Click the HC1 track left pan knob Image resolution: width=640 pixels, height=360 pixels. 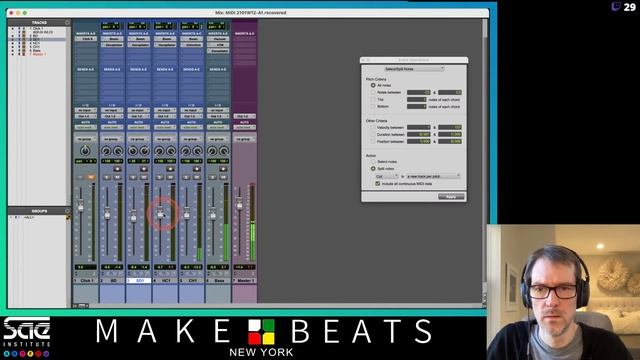[159, 151]
